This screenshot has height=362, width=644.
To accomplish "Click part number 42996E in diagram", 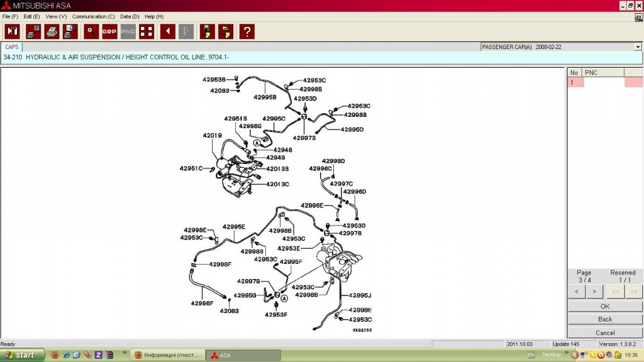I will click(312, 206).
